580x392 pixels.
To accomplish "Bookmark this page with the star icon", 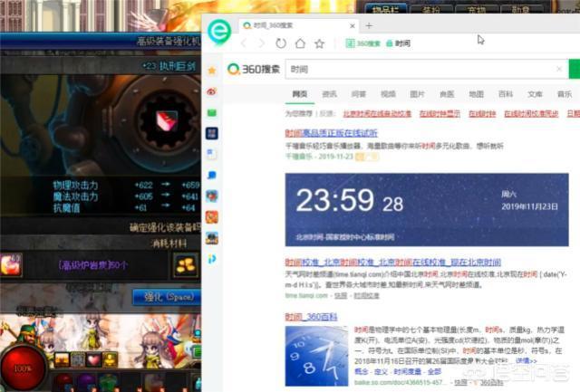I will pyautogui.click(x=319, y=43).
